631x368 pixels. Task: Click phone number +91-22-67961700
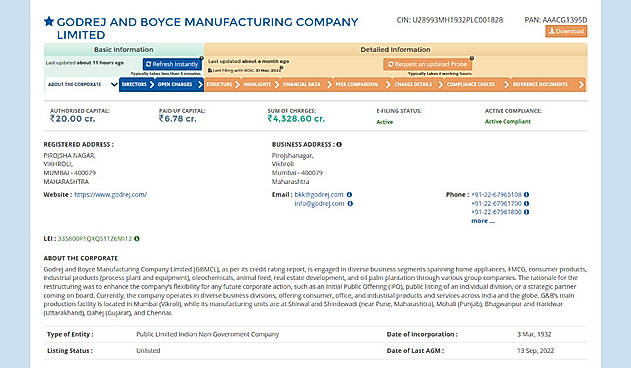click(x=497, y=203)
